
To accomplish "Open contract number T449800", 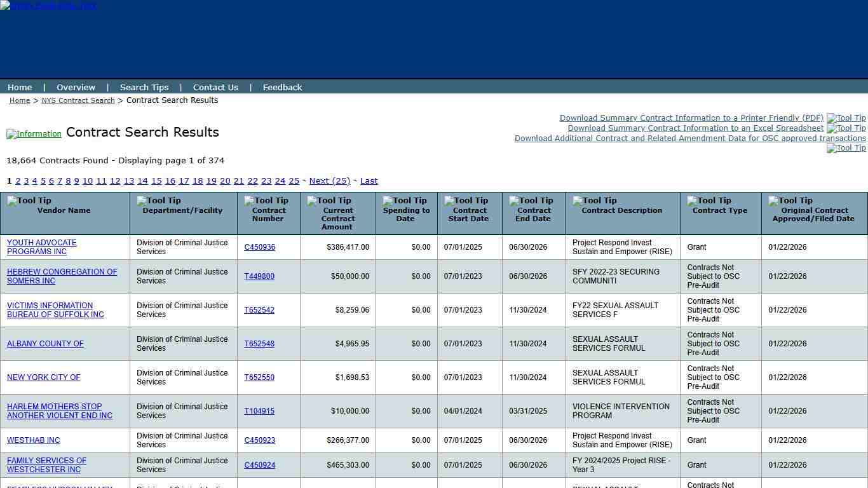I will tap(259, 276).
